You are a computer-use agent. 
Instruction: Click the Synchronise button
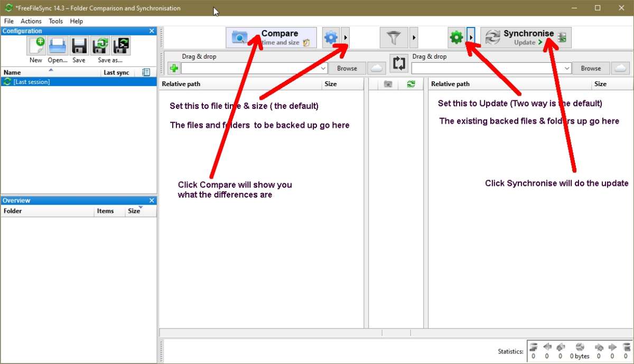pos(526,38)
